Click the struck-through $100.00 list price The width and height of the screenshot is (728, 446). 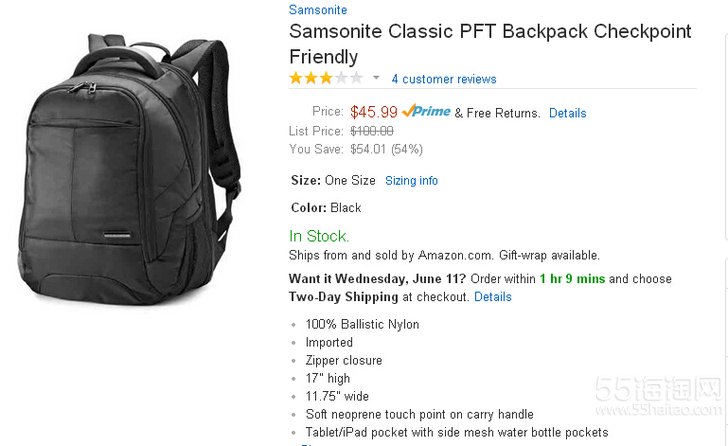[x=372, y=131]
